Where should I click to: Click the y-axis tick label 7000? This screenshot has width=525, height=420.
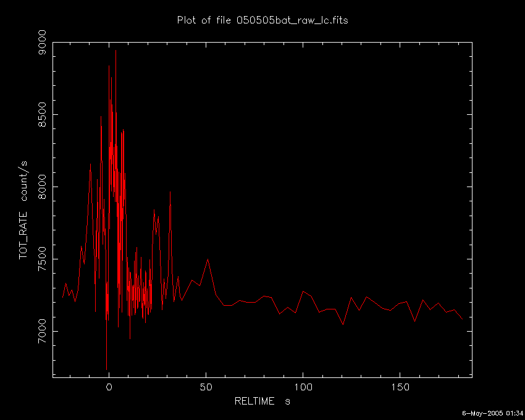41,331
